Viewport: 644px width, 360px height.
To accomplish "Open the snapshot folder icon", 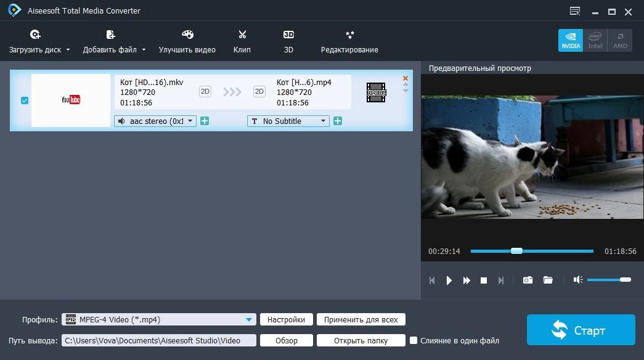I will (548, 280).
